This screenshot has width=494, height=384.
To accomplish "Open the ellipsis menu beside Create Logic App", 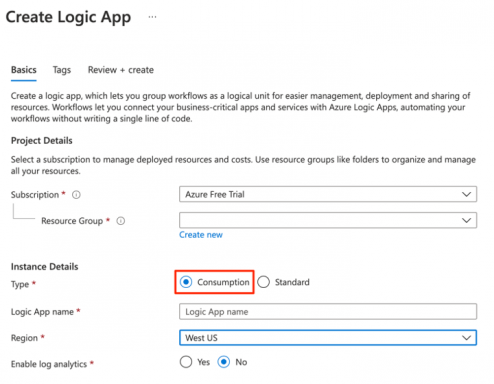I will point(152,17).
